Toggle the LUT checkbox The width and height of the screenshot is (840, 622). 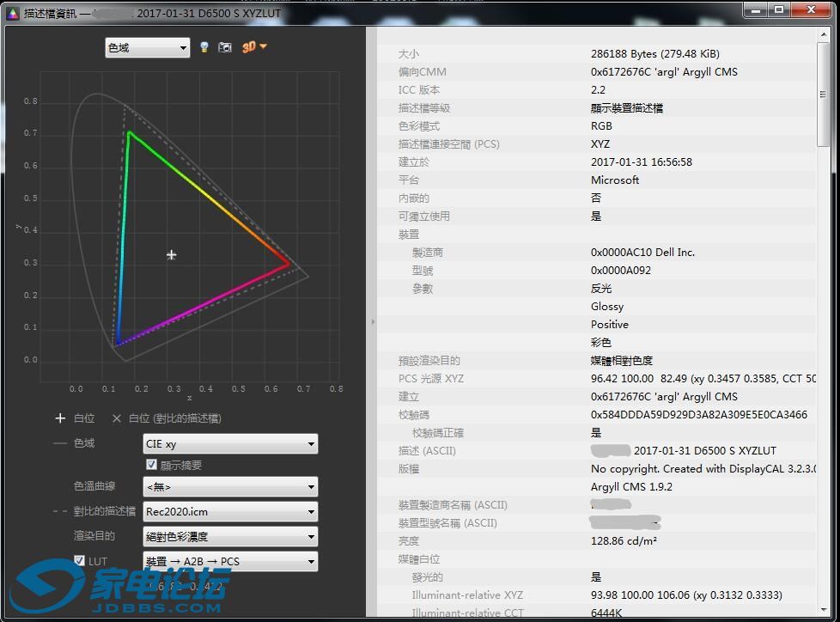tap(80, 561)
